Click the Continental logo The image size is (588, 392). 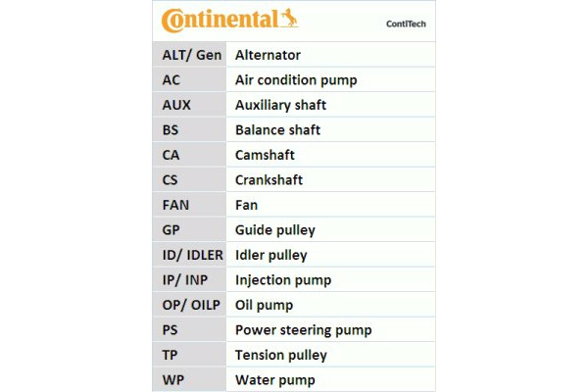[x=228, y=20]
